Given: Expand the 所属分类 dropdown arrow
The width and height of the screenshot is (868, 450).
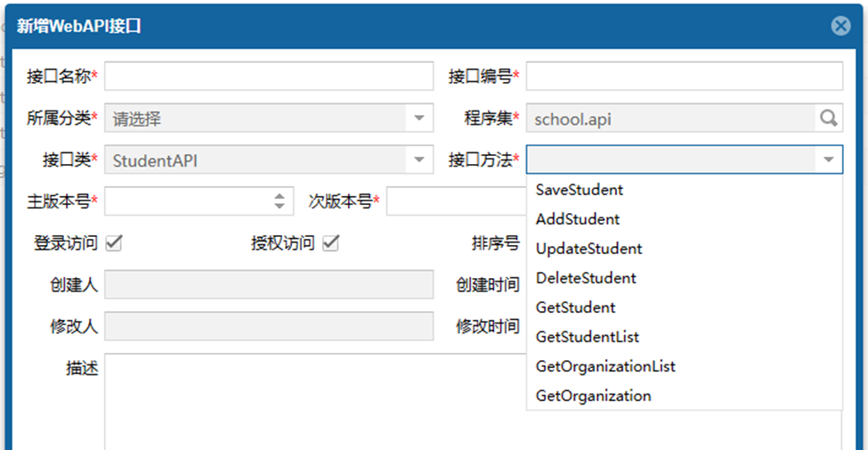Looking at the screenshot, I should 419,118.
